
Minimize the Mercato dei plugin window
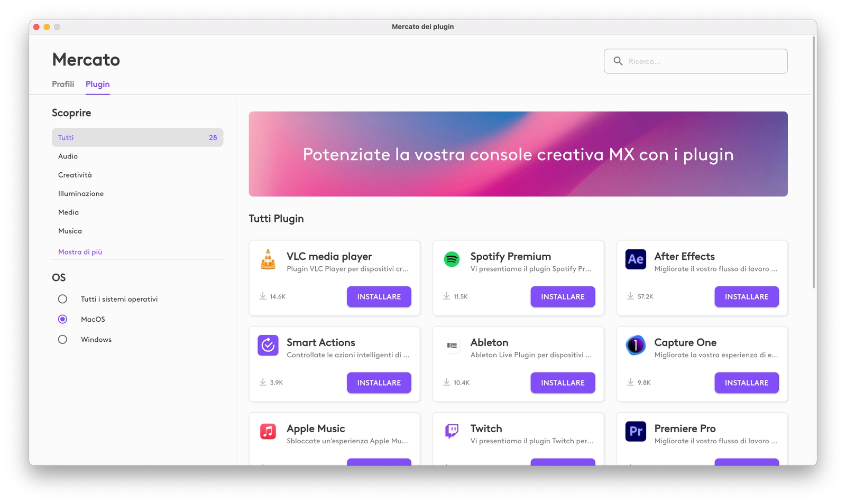click(x=47, y=27)
